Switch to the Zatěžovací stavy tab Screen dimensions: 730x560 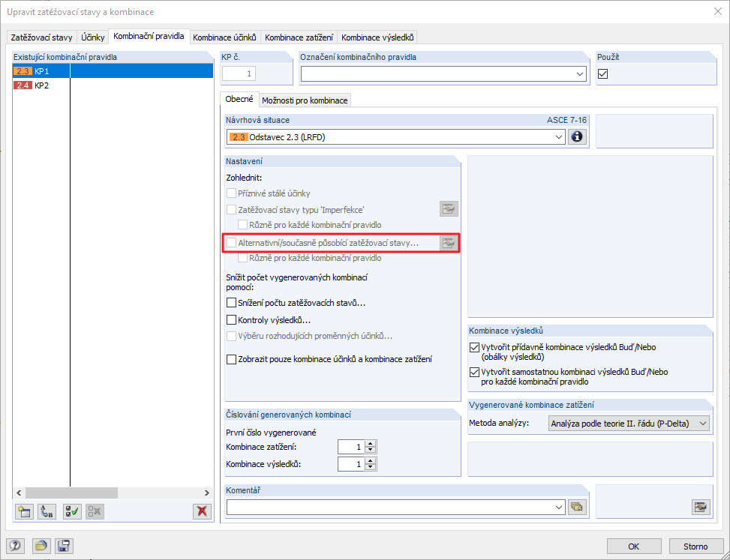pyautogui.click(x=41, y=37)
